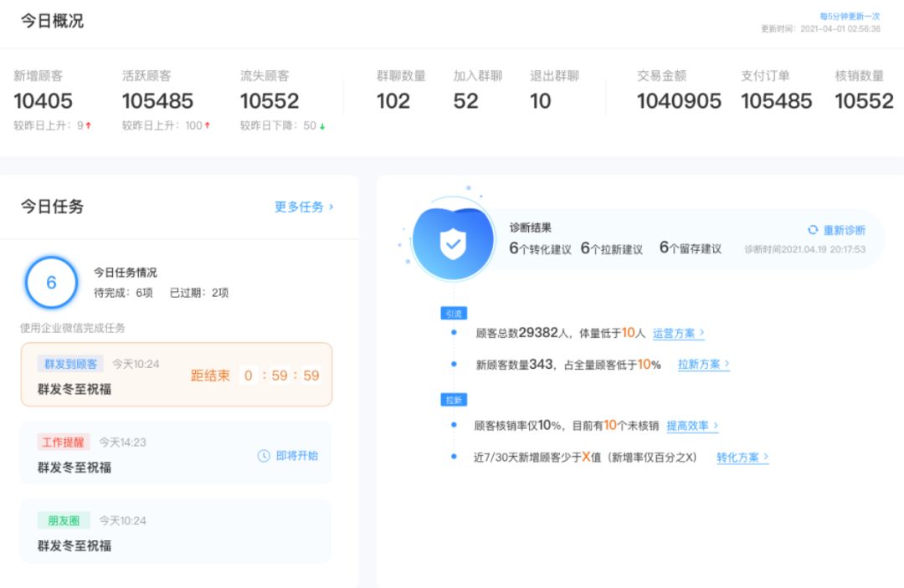The width and height of the screenshot is (904, 588).
Task: Select the 工作提醒 task card
Action: click(x=176, y=453)
